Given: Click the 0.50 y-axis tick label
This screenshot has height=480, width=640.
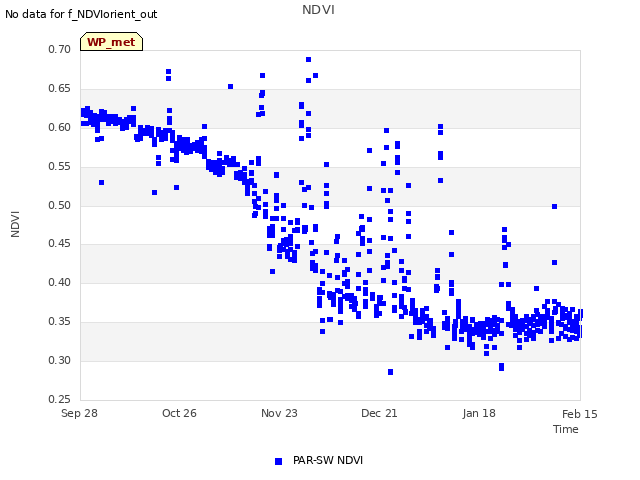Looking at the screenshot, I should coord(59,205).
